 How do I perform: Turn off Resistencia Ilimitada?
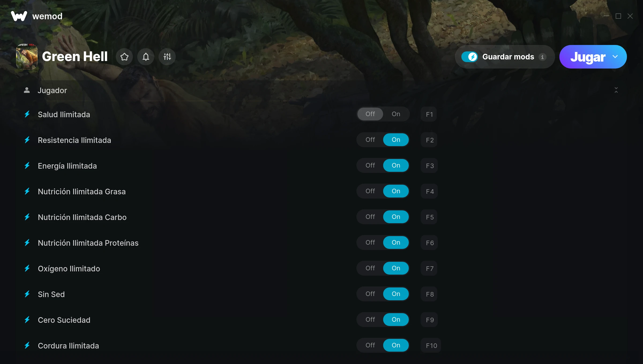pos(370,140)
